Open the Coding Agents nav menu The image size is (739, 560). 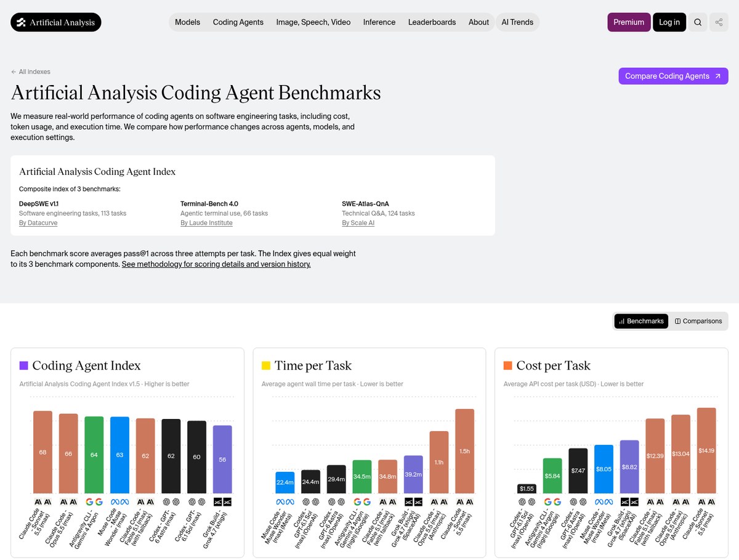(238, 22)
